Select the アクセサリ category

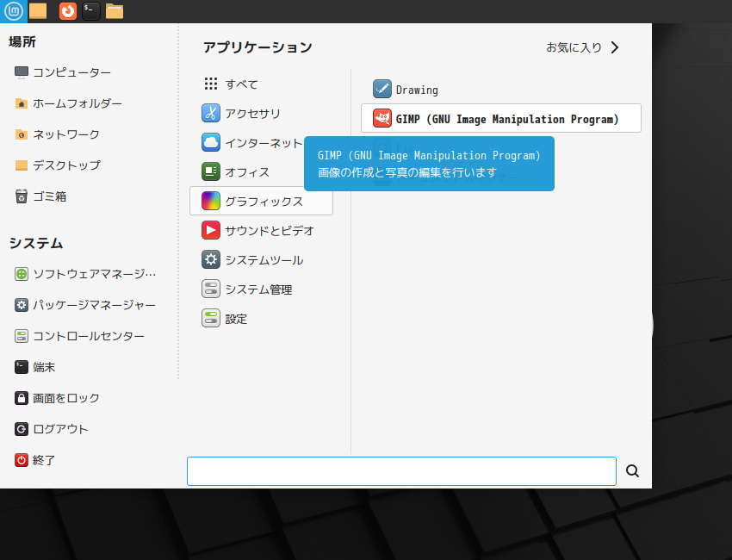[262, 113]
